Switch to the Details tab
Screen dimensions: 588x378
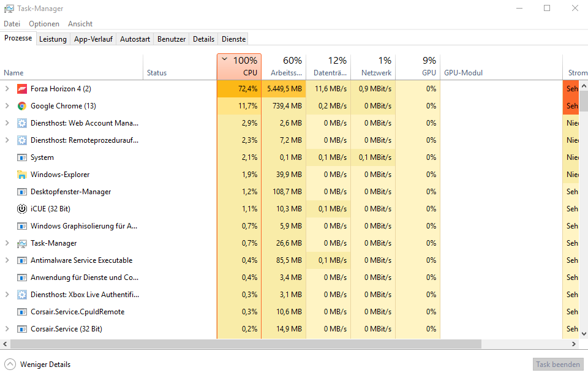click(203, 39)
